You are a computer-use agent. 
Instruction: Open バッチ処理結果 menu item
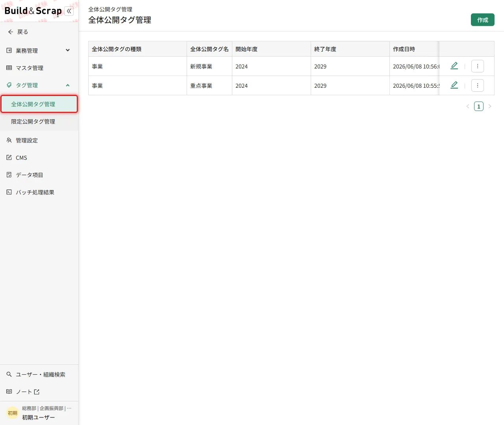point(39,192)
